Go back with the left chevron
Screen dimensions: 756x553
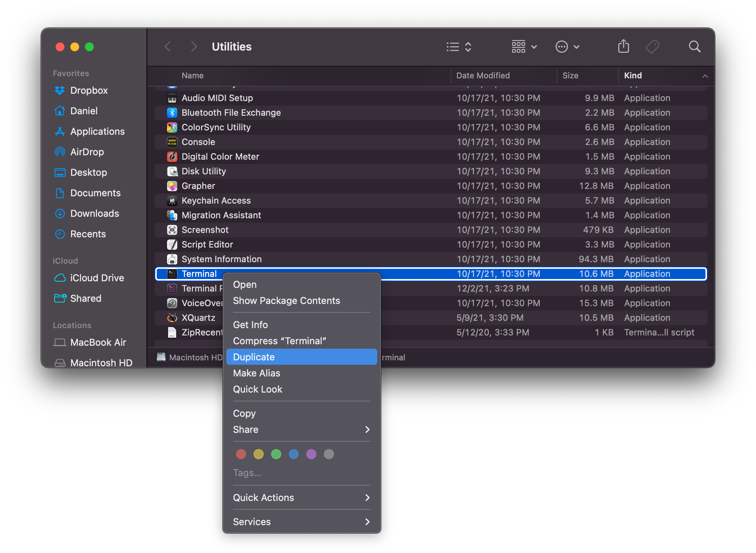click(x=168, y=47)
